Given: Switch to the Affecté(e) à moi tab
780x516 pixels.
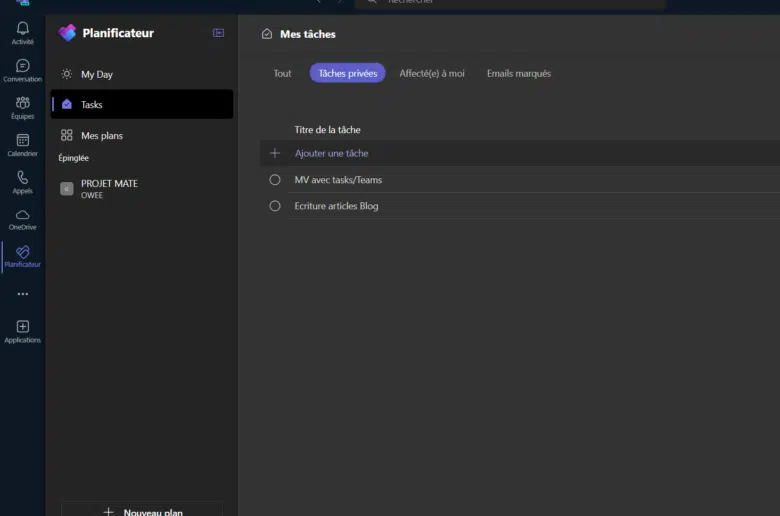Looking at the screenshot, I should pyautogui.click(x=432, y=73).
